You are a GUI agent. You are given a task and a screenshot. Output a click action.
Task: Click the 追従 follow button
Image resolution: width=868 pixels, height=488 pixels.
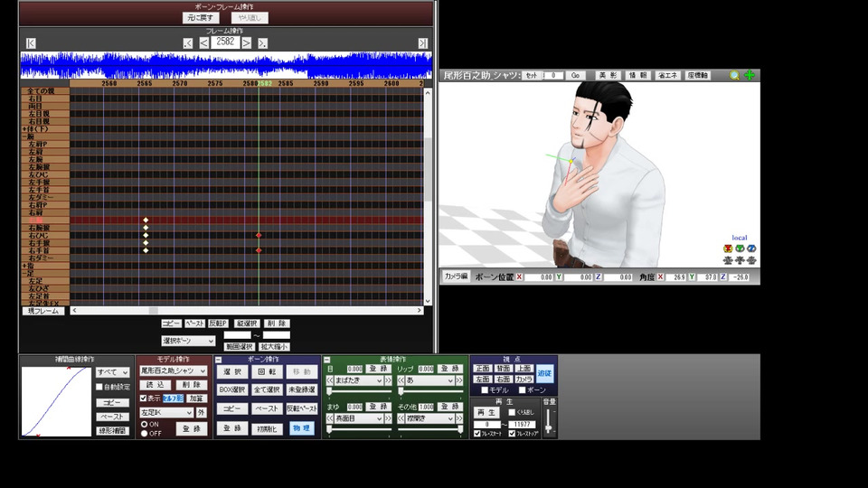(544, 373)
